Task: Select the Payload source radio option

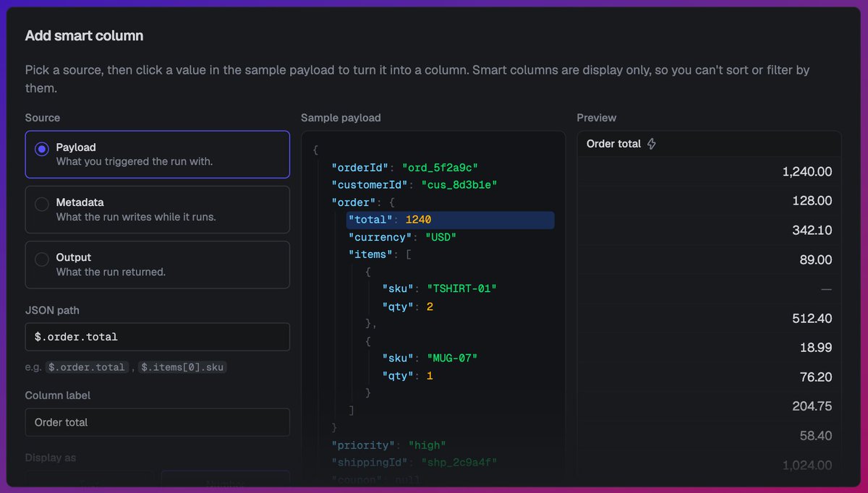Action: point(157,154)
